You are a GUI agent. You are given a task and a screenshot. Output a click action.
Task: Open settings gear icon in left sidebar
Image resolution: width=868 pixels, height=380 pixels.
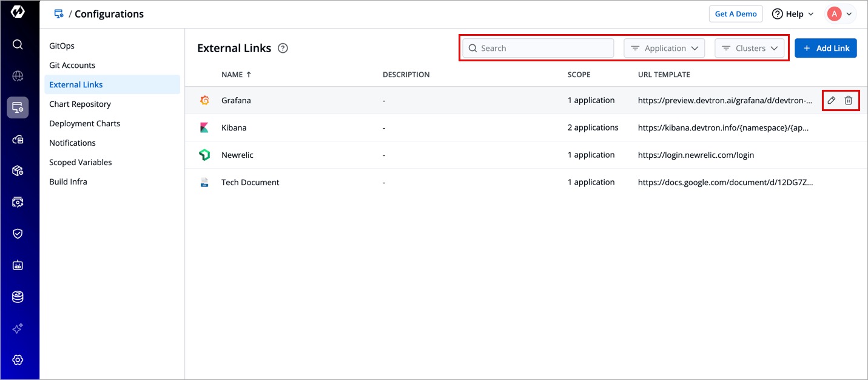pyautogui.click(x=18, y=360)
